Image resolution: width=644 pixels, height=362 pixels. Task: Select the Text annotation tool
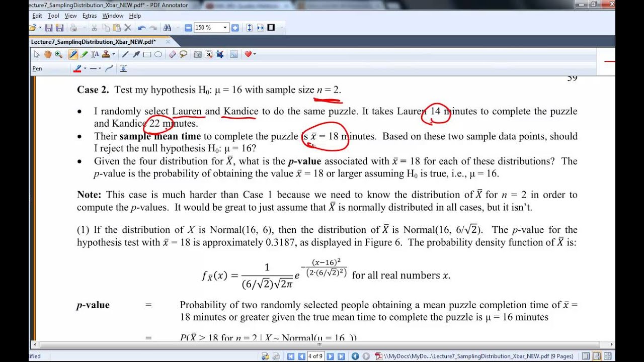95,54
